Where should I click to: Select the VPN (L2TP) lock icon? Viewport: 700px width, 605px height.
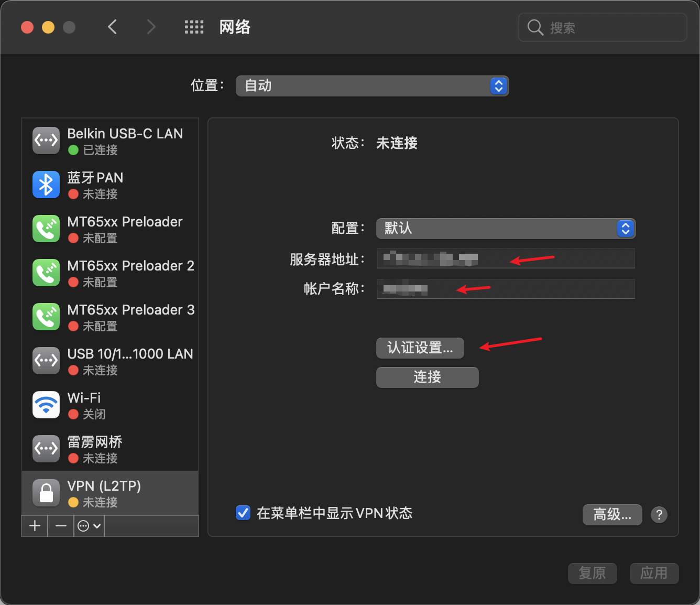pos(46,493)
